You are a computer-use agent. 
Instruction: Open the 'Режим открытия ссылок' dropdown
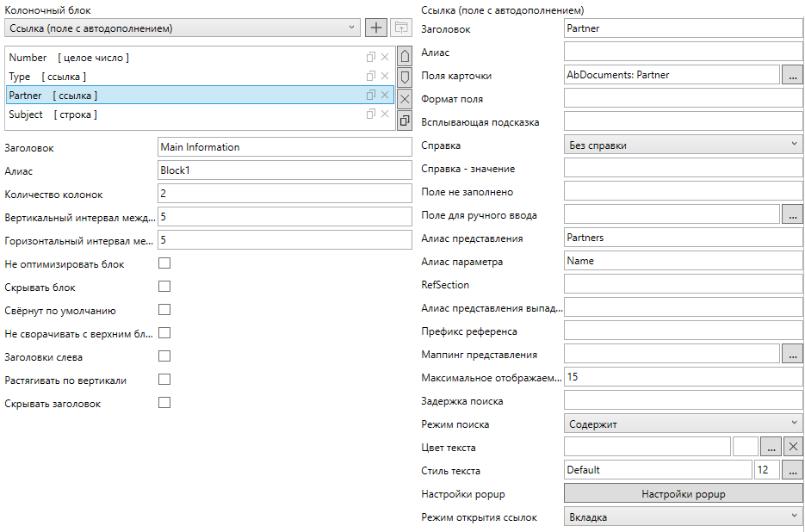point(683,517)
